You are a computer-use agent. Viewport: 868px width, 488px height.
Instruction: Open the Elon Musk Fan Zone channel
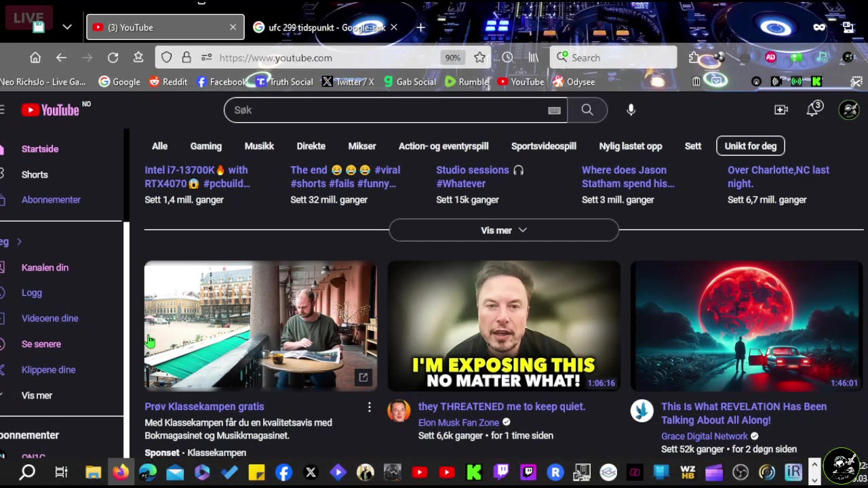(x=458, y=422)
